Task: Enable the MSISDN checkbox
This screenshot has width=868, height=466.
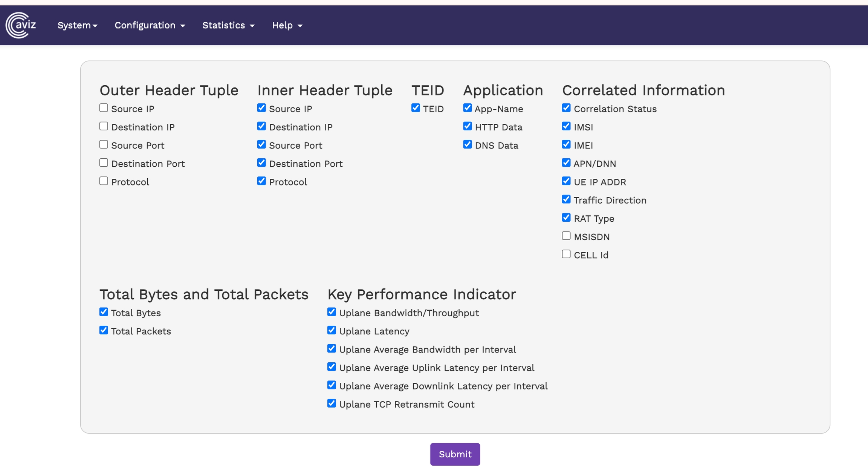Action: (566, 236)
